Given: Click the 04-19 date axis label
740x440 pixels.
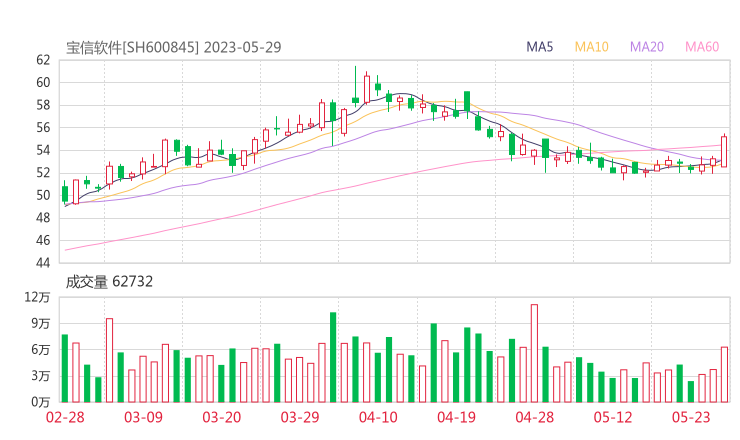Looking at the screenshot, I should (456, 417).
